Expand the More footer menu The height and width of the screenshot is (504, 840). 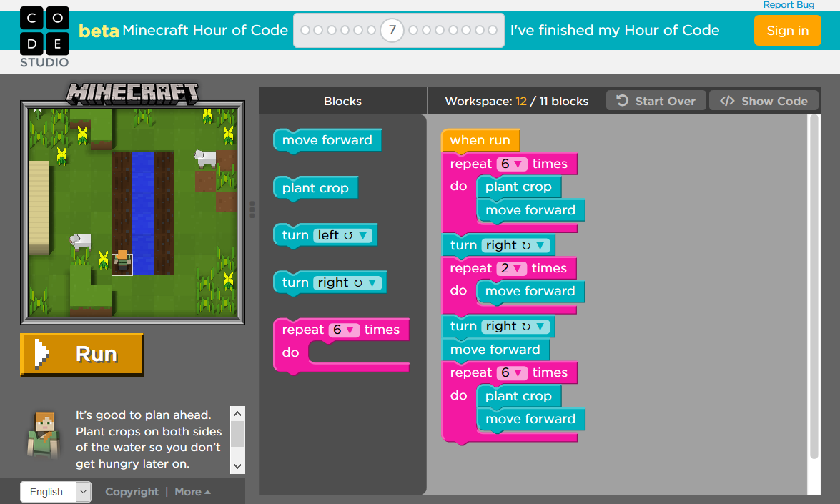coord(192,492)
